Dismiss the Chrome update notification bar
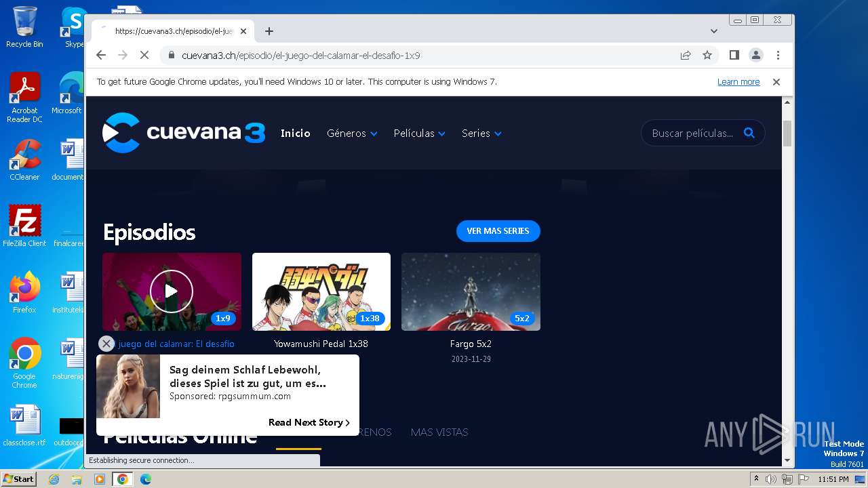868x488 pixels. (x=776, y=82)
